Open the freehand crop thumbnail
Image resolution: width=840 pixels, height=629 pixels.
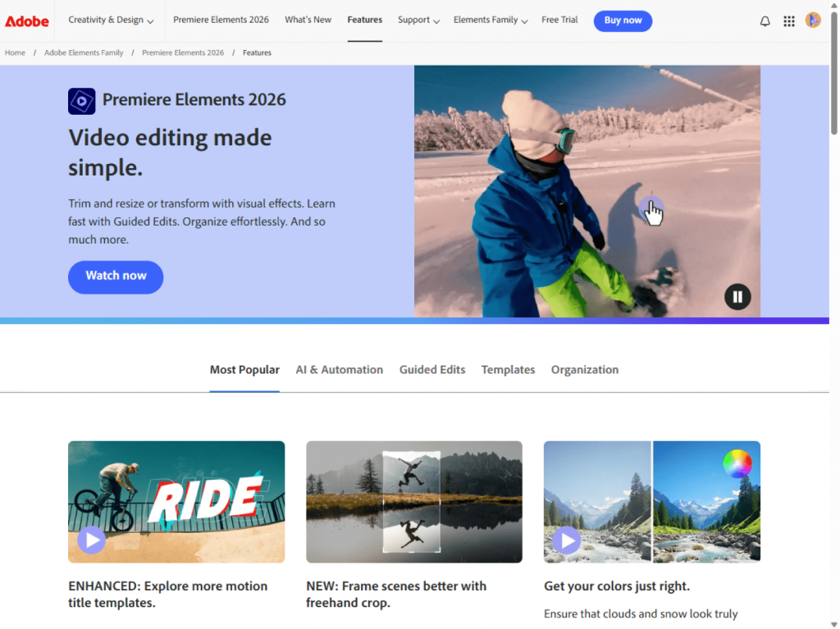click(414, 502)
